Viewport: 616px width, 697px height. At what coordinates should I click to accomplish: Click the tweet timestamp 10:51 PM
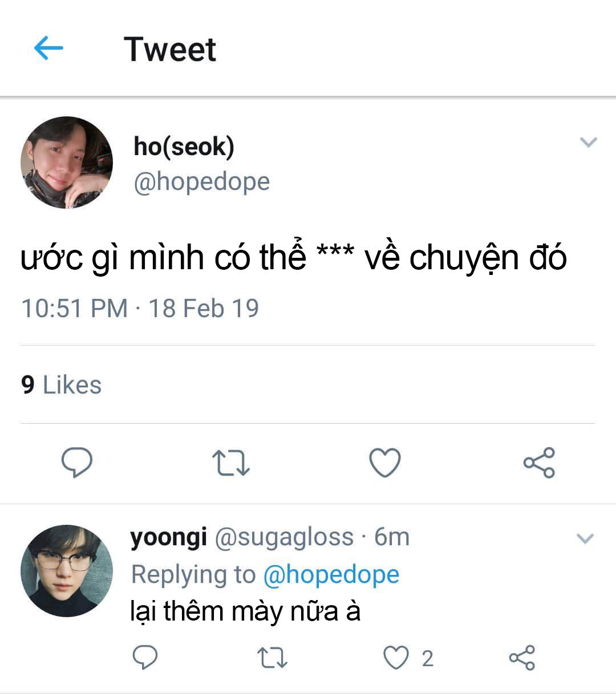click(x=74, y=309)
